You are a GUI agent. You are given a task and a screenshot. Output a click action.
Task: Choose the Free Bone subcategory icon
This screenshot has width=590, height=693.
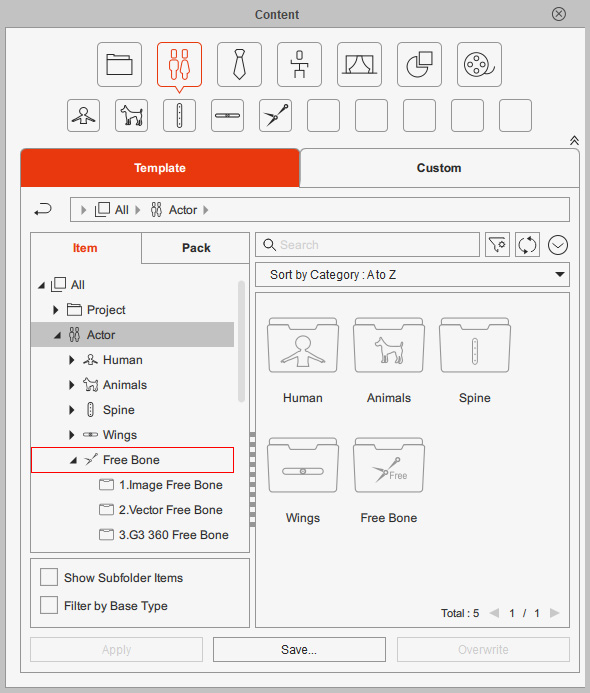click(275, 116)
